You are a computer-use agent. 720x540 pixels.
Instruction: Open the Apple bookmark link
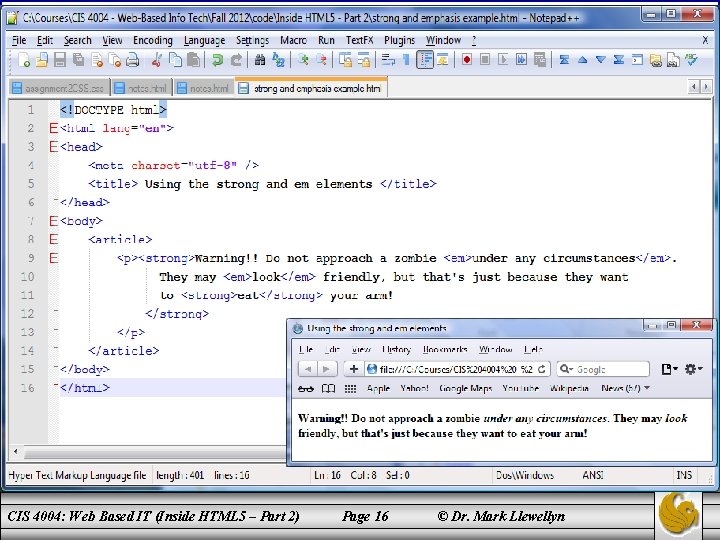378,388
